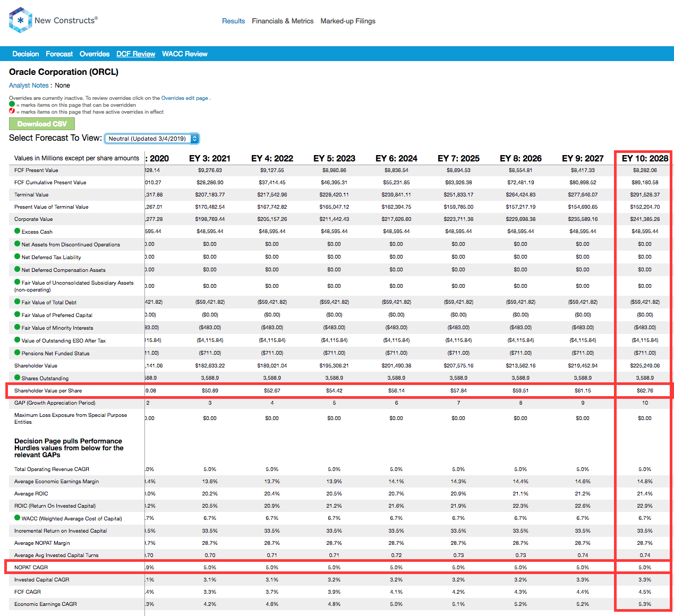Click green override dot by Shares Outstanding
This screenshot has width=674, height=616.
coord(18,378)
